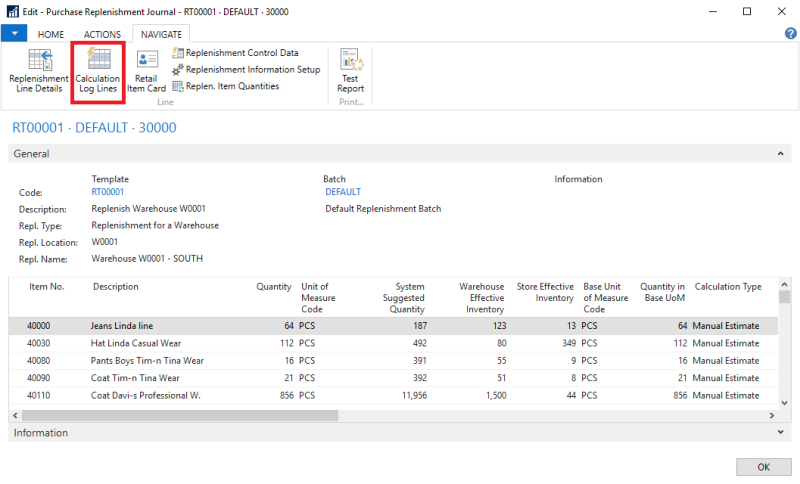This screenshot has width=800, height=484.
Task: Click the Calculation Type column header
Action: (728, 287)
